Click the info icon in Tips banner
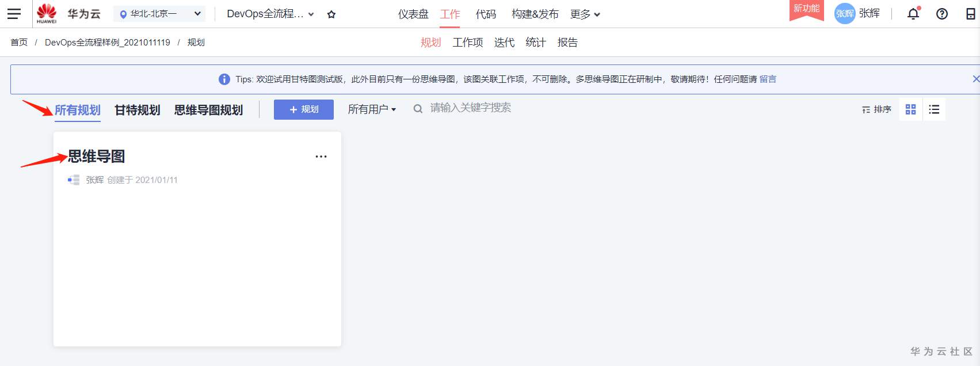 [224, 79]
